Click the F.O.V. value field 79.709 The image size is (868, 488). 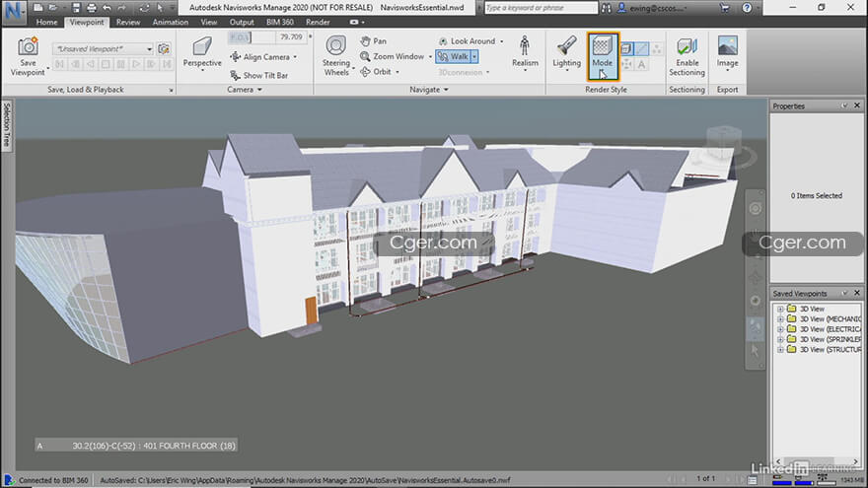click(291, 37)
